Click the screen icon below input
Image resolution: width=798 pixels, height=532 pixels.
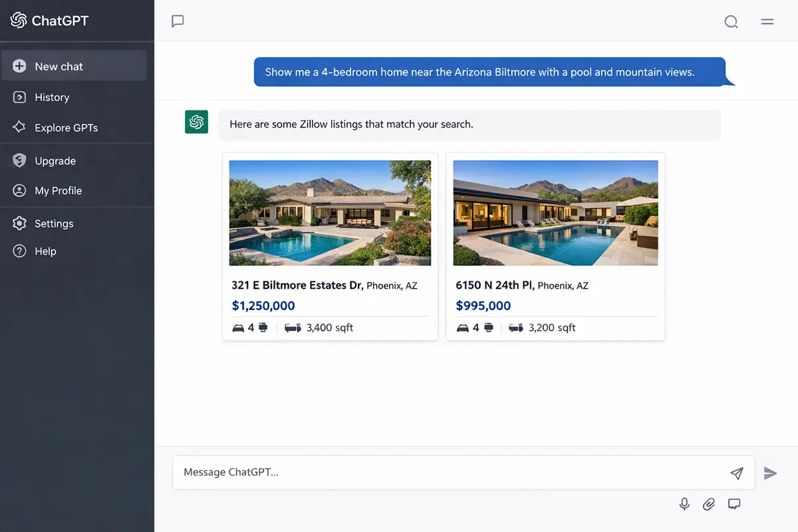734,503
